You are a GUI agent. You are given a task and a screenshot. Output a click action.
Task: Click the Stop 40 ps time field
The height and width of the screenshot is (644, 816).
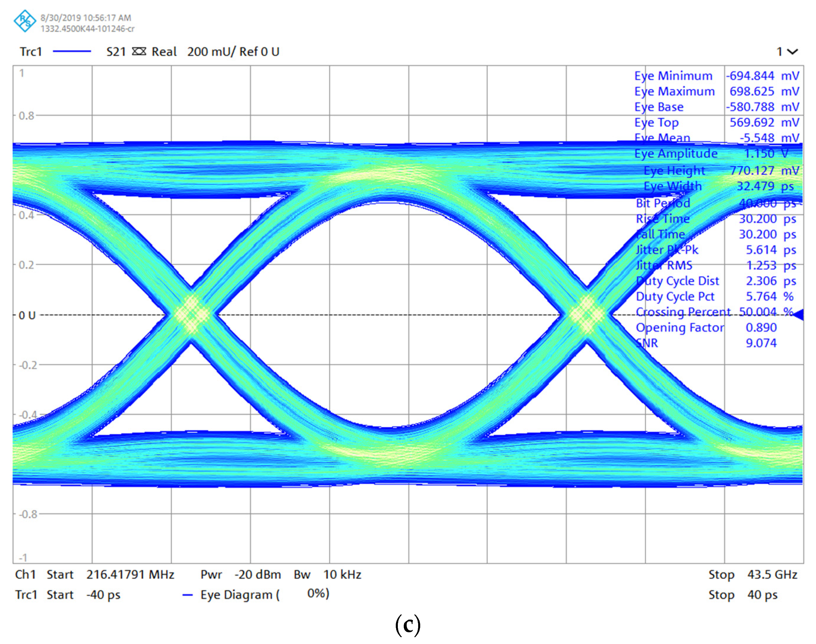pos(762,595)
